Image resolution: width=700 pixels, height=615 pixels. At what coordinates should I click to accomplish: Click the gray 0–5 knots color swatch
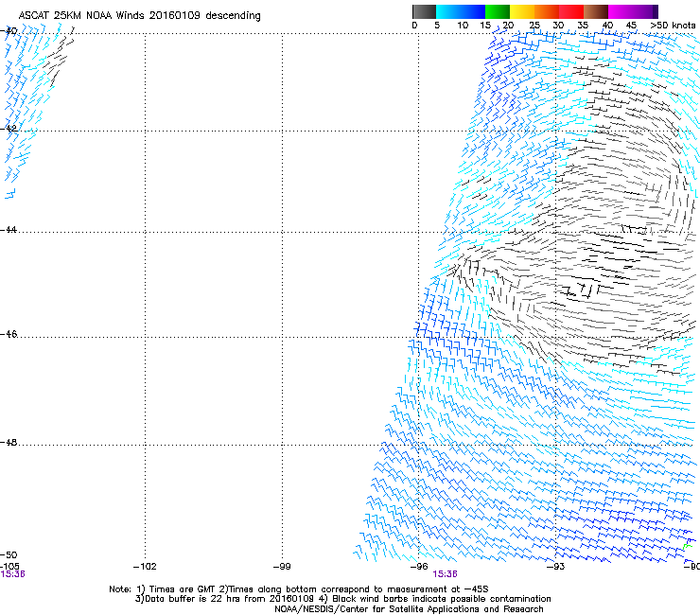click(x=424, y=11)
